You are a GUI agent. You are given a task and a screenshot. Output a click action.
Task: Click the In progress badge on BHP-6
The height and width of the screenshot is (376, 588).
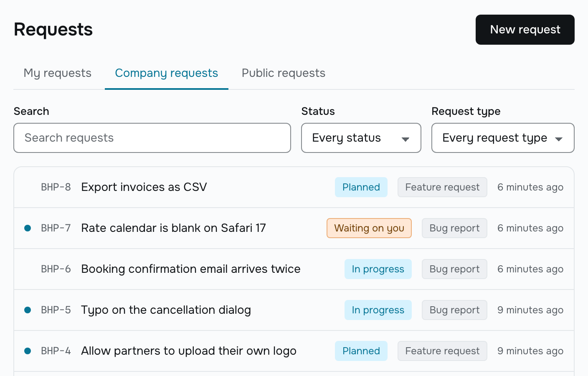pos(378,269)
